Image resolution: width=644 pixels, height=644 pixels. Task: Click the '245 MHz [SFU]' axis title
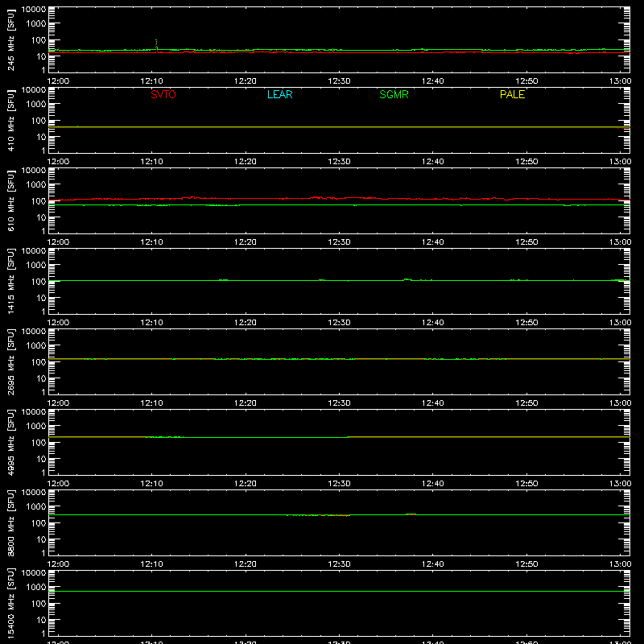(10, 39)
